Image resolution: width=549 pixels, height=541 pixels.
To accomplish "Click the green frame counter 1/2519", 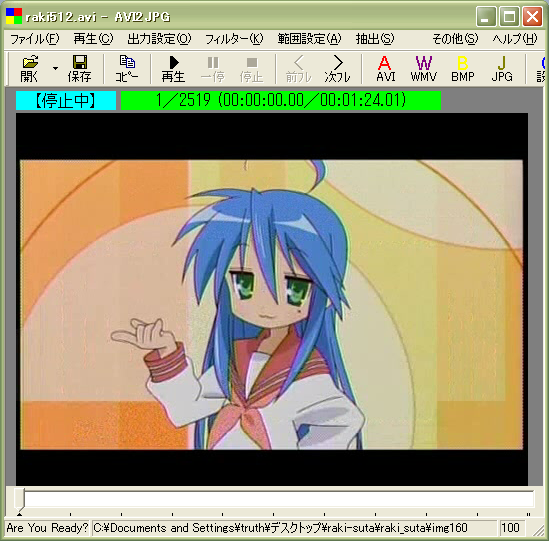I will [x=281, y=100].
